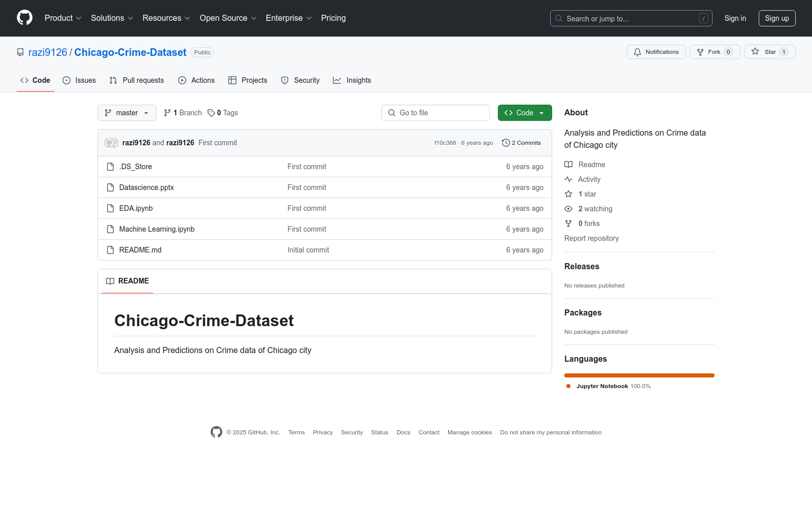Open the Insights tab
This screenshot has height=508, width=812.
tap(352, 80)
